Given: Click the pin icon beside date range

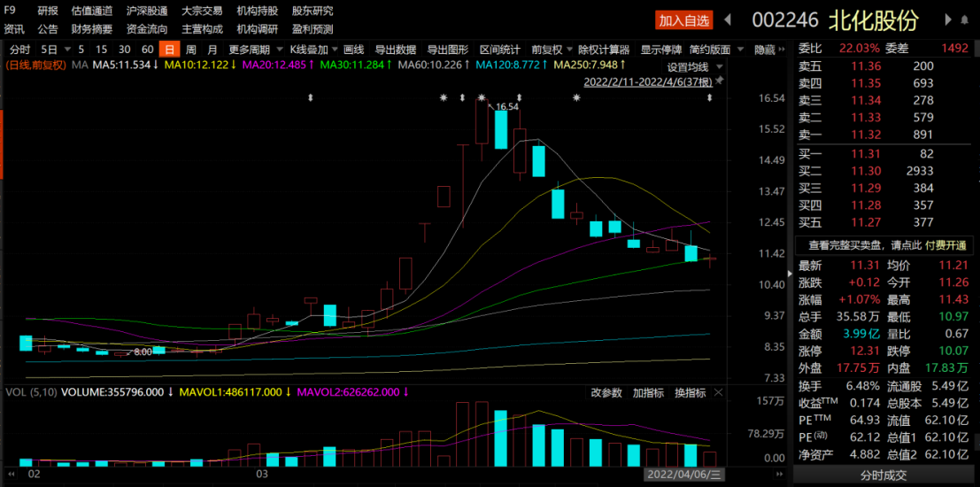Looking at the screenshot, I should pyautogui.click(x=719, y=81).
